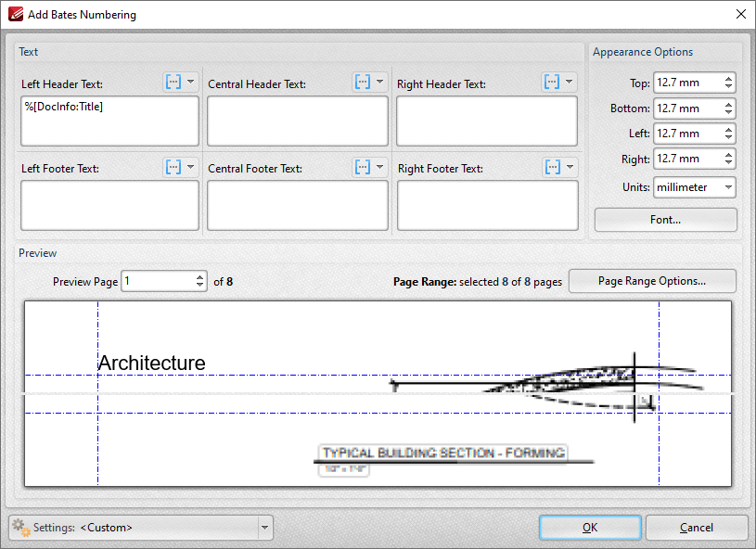
Task: Click the Right Footer Text macro icon
Action: tap(553, 167)
